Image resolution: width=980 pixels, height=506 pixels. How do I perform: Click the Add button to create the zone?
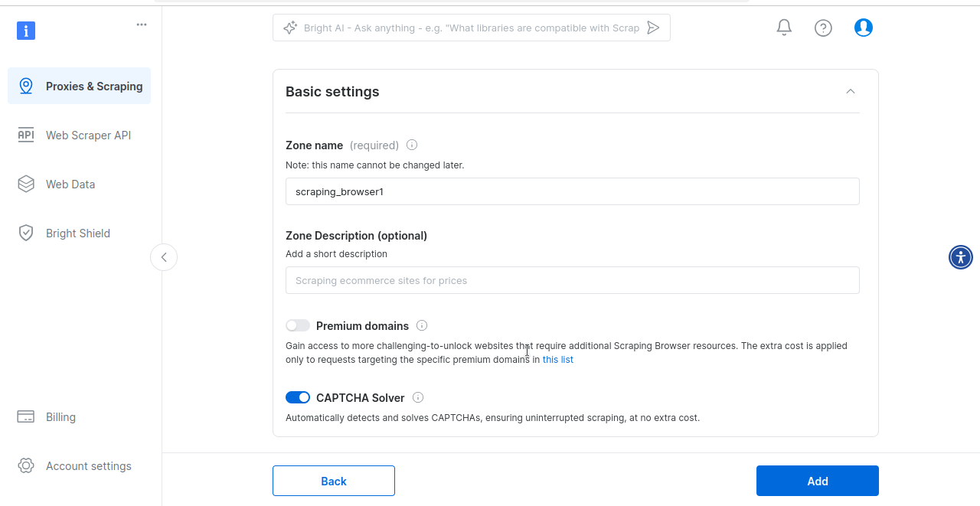click(x=817, y=481)
